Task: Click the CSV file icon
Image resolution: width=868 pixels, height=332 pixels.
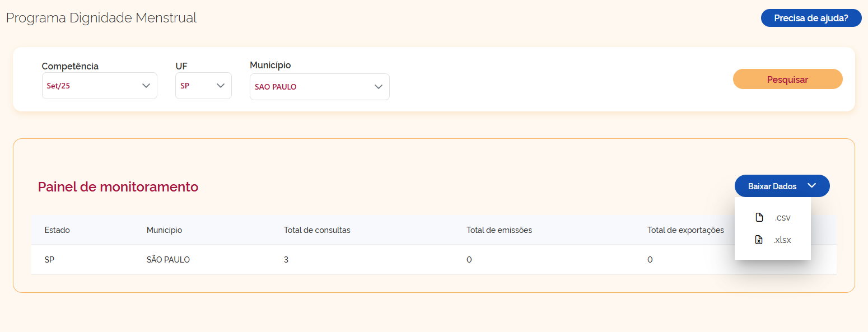Action: pyautogui.click(x=759, y=218)
